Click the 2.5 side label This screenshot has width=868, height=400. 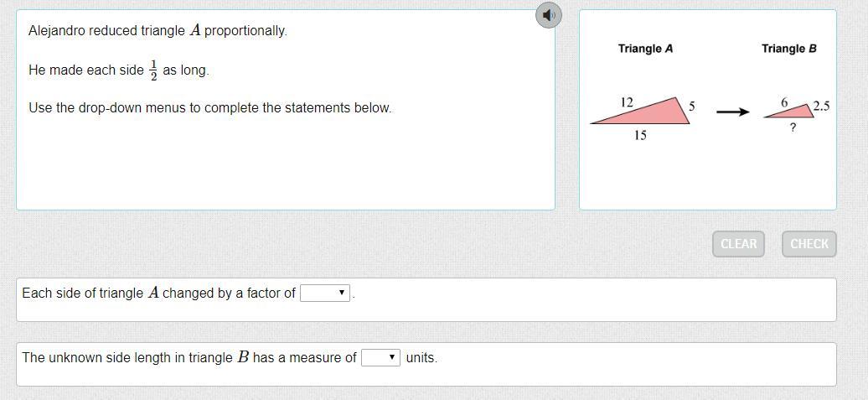pos(821,106)
